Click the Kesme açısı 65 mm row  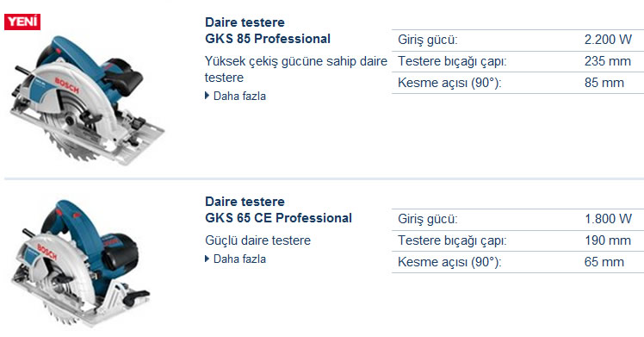click(x=518, y=262)
